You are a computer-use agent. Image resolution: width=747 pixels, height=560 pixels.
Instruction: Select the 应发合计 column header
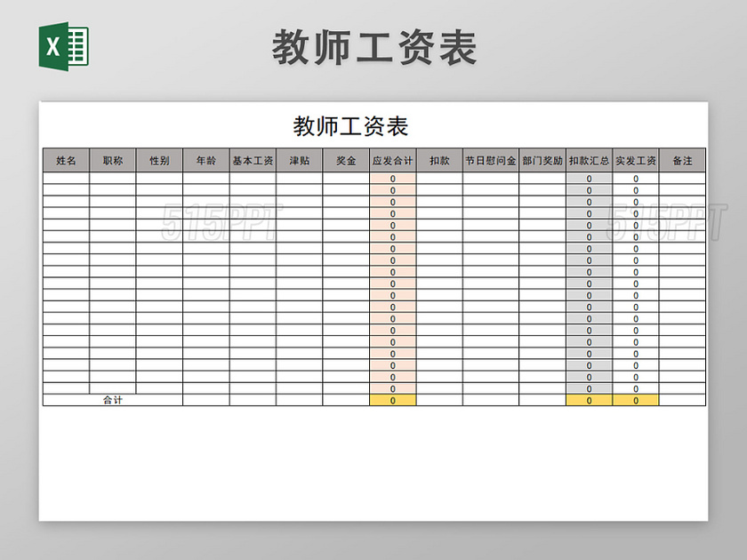pyautogui.click(x=393, y=161)
